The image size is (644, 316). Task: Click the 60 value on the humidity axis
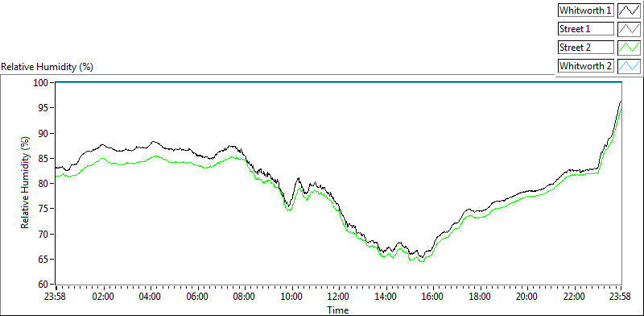click(44, 285)
